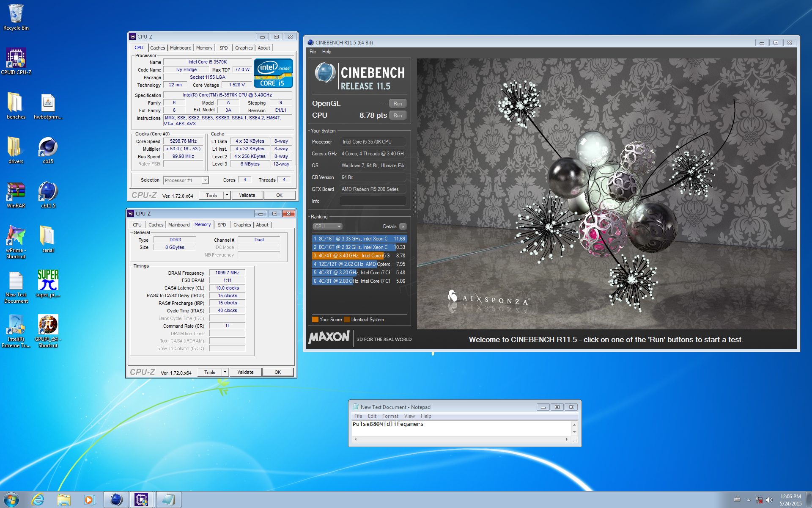This screenshot has height=508, width=812.
Task: Open Windows Media Player taskbar icon
Action: point(89,500)
